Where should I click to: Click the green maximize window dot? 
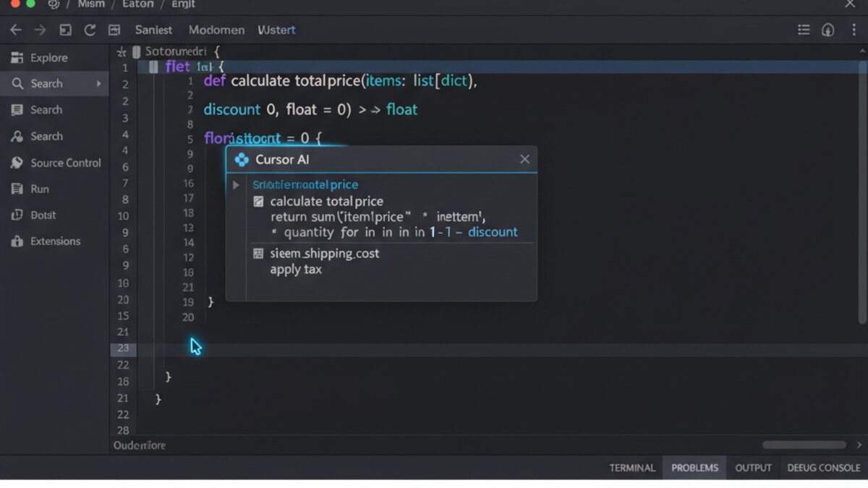(x=30, y=3)
